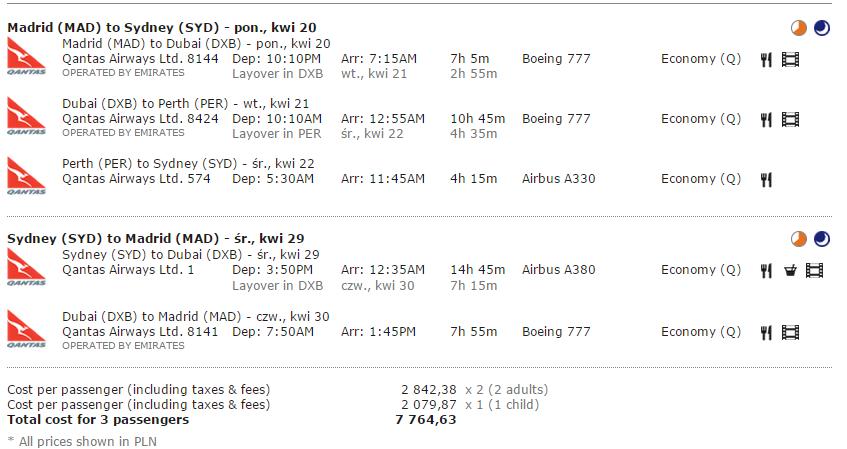Click the orange evening icon on Madrid to Sydney

(798, 28)
